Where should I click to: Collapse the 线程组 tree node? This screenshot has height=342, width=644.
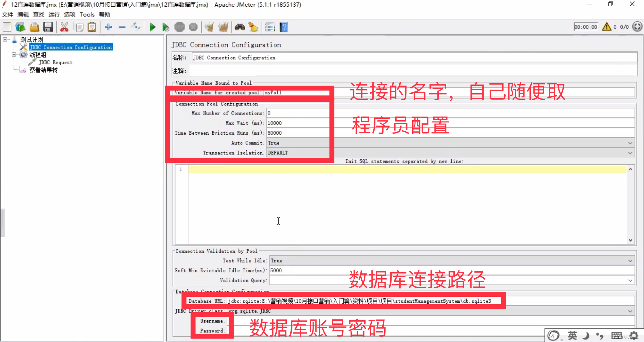point(14,54)
